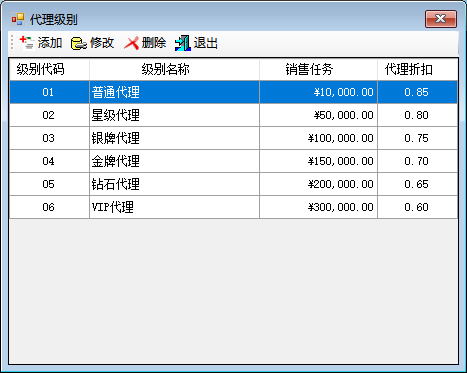Viewport: 467px width, 373px height.
Task: Choose the 修改 text label
Action: coord(102,43)
